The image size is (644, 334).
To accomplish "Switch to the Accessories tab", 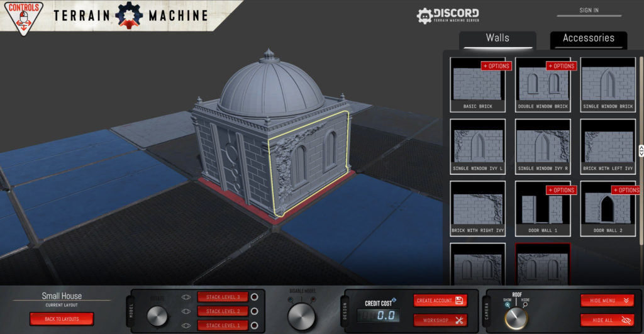I will point(588,38).
